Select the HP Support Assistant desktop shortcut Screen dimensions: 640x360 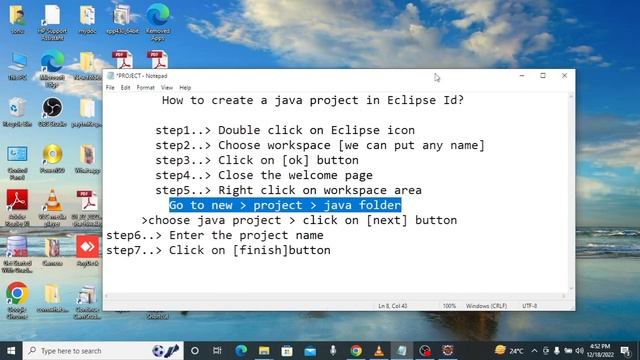click(x=52, y=22)
